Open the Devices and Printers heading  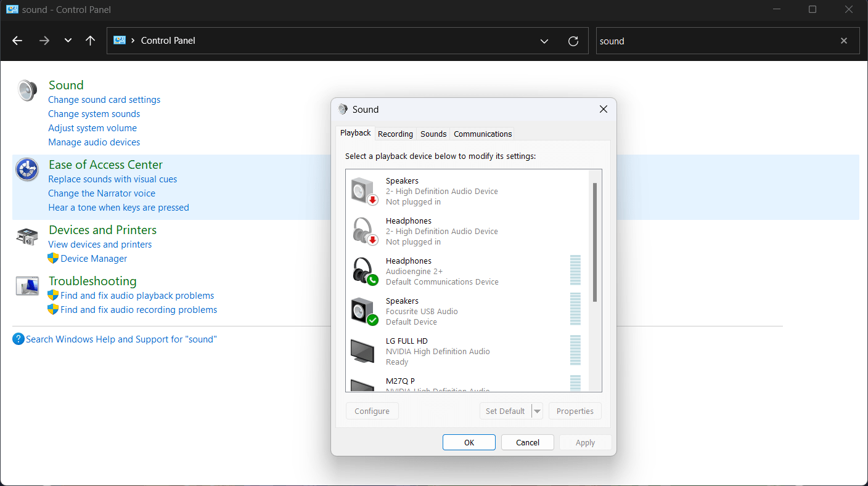[102, 230]
